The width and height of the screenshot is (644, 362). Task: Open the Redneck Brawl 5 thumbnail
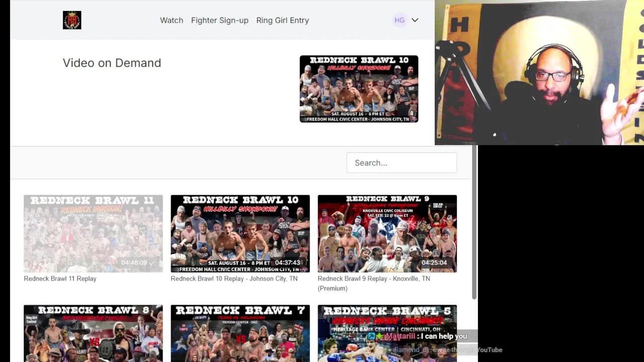click(x=387, y=333)
